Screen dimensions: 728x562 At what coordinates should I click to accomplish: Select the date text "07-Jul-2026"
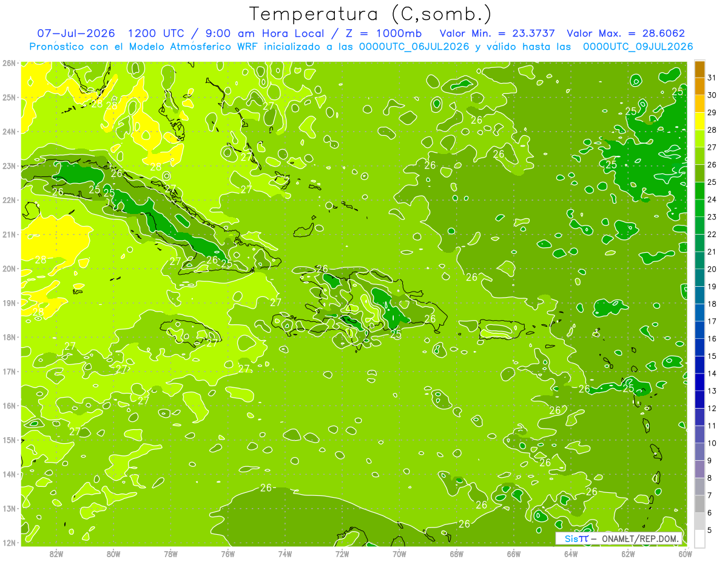tap(77, 33)
